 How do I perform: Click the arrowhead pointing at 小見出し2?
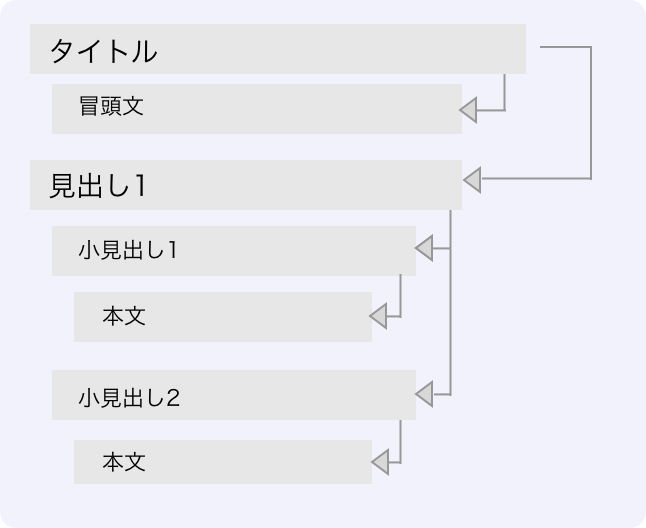click(424, 395)
